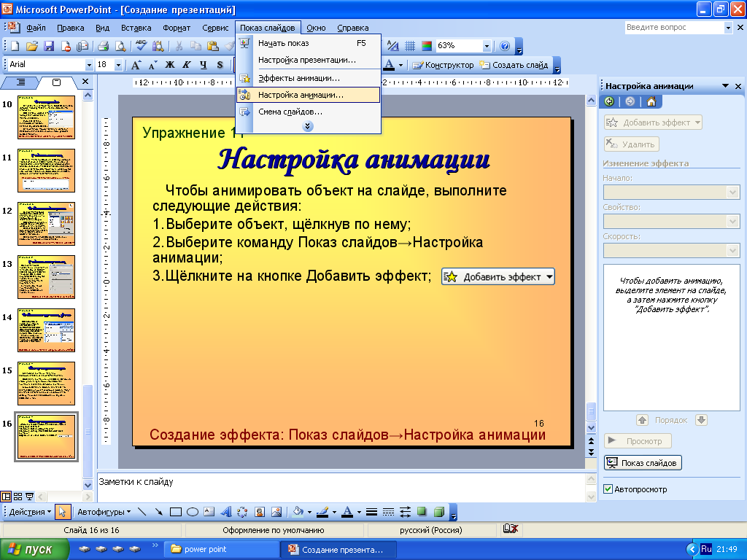Choose Line Style on the Drawing toolbar
Viewport: 747px width, 560px height.
[x=371, y=512]
